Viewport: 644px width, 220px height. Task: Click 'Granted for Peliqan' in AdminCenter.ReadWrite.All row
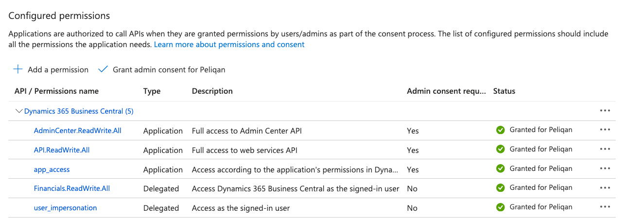coord(541,130)
